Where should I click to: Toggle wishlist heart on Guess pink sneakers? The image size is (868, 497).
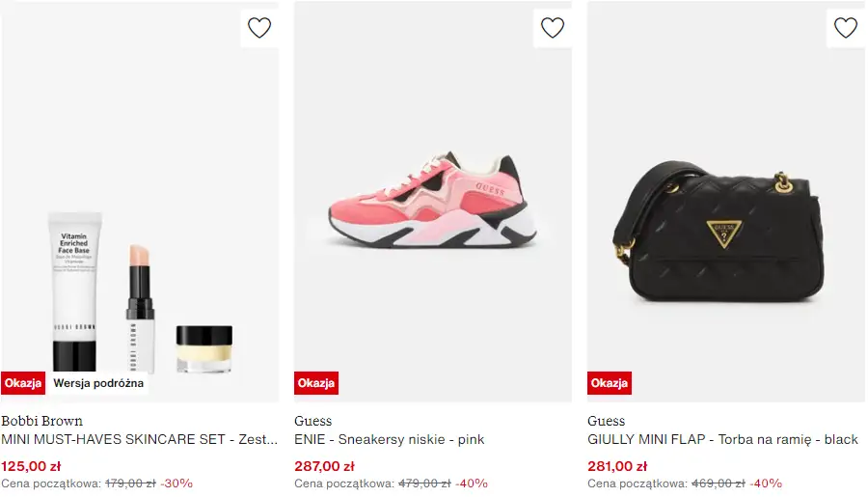[553, 28]
